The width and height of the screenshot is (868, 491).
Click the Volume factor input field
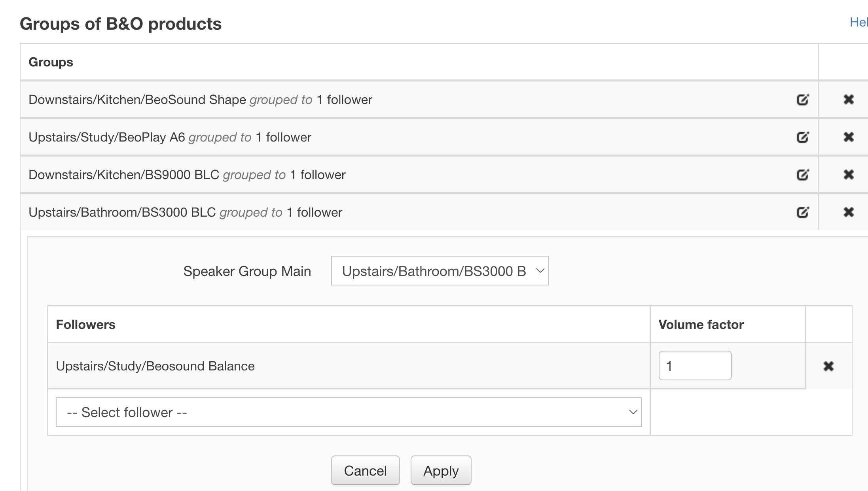[x=695, y=366]
